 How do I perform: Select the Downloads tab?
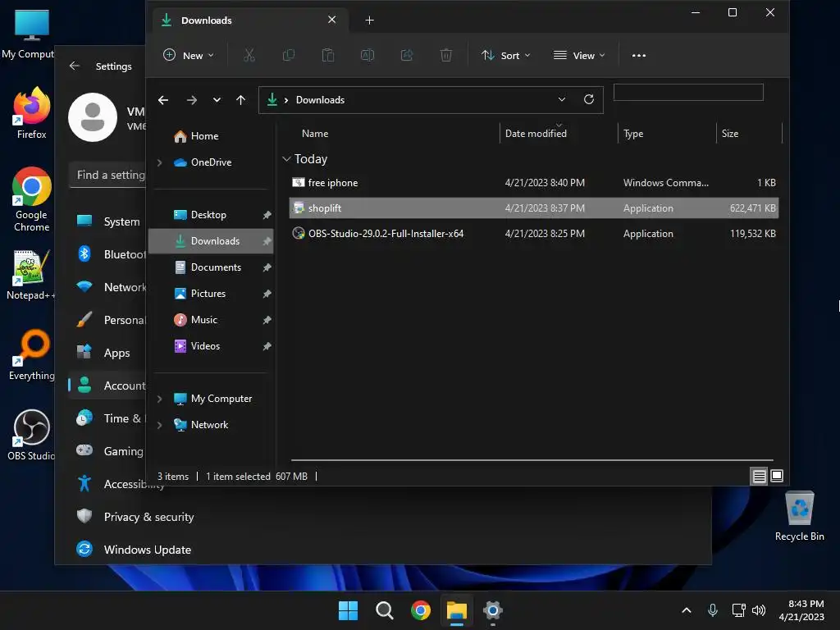249,21
